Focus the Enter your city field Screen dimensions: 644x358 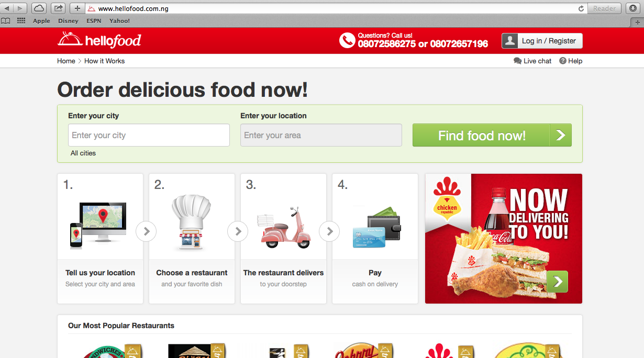pos(149,135)
